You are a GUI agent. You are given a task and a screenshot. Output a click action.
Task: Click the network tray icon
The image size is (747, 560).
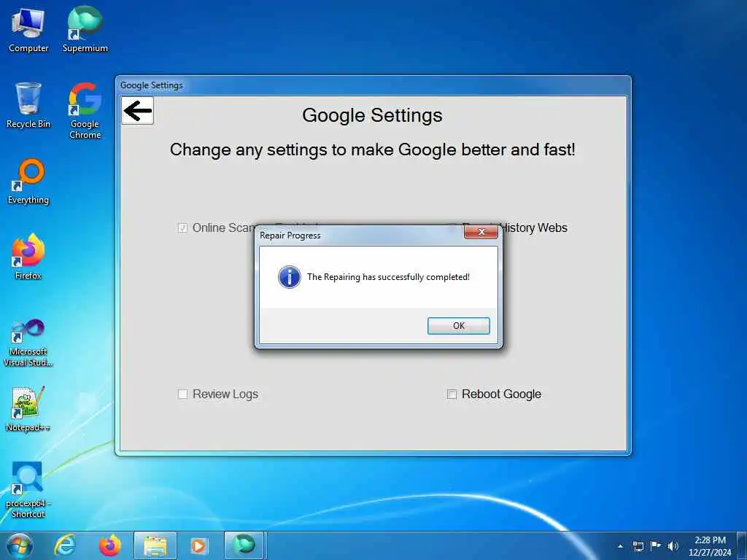638,546
